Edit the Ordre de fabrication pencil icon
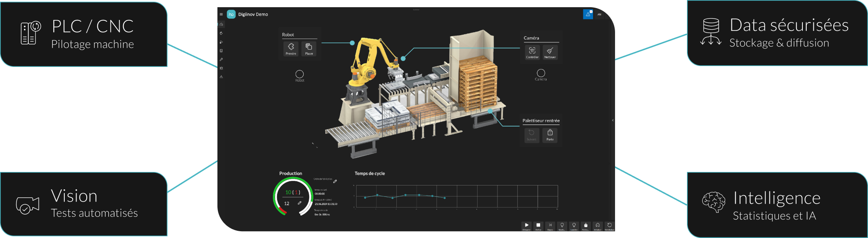 [x=335, y=181]
